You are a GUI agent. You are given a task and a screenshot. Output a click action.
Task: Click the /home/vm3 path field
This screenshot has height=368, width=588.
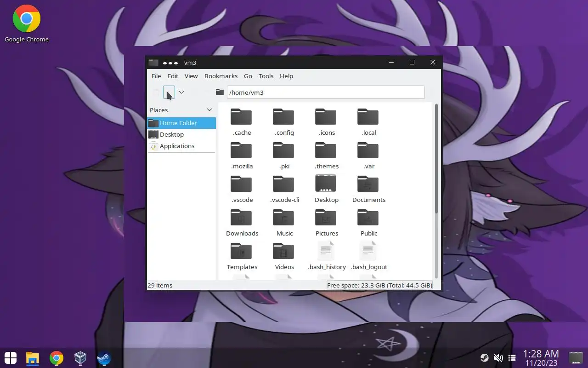(325, 92)
